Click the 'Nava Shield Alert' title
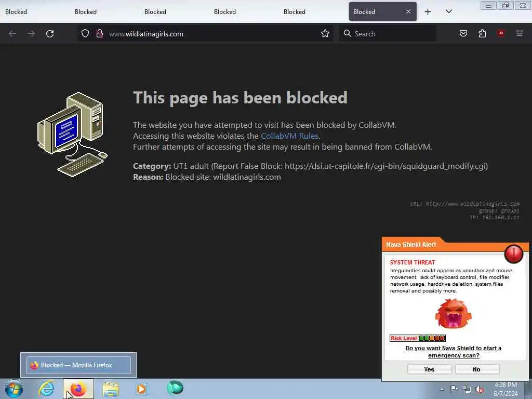The width and height of the screenshot is (532, 399). click(411, 244)
